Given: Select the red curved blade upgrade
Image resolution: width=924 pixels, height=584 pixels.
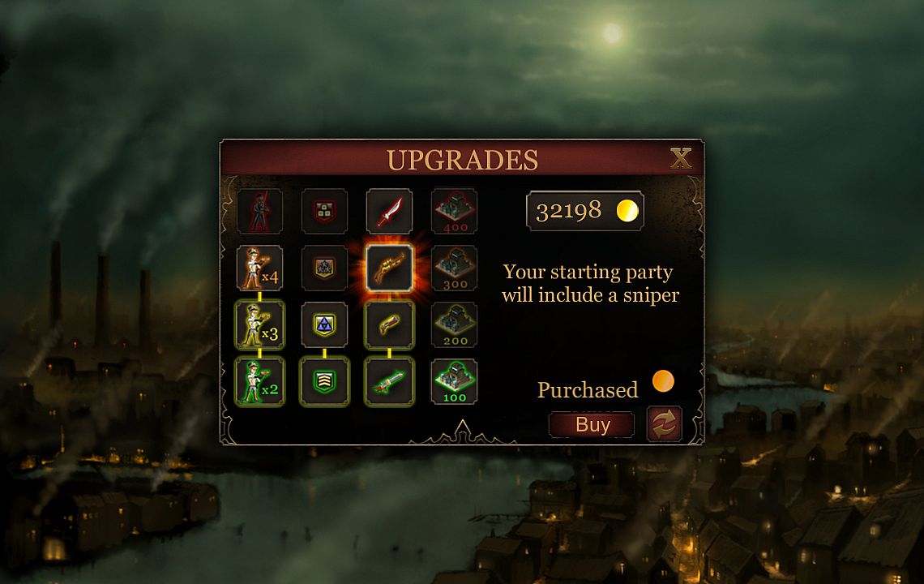Looking at the screenshot, I should tap(389, 211).
